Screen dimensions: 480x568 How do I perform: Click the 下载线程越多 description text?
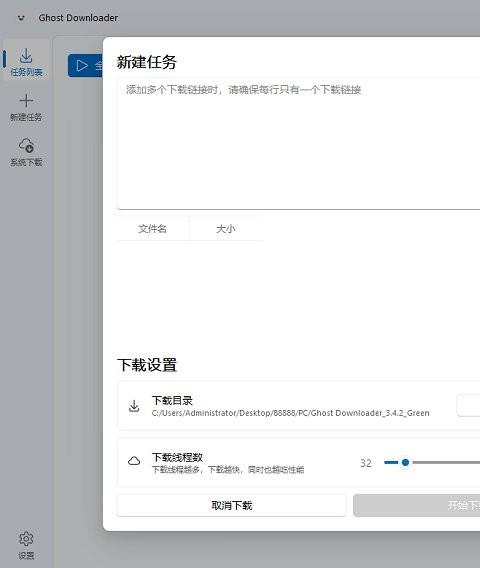[228, 470]
